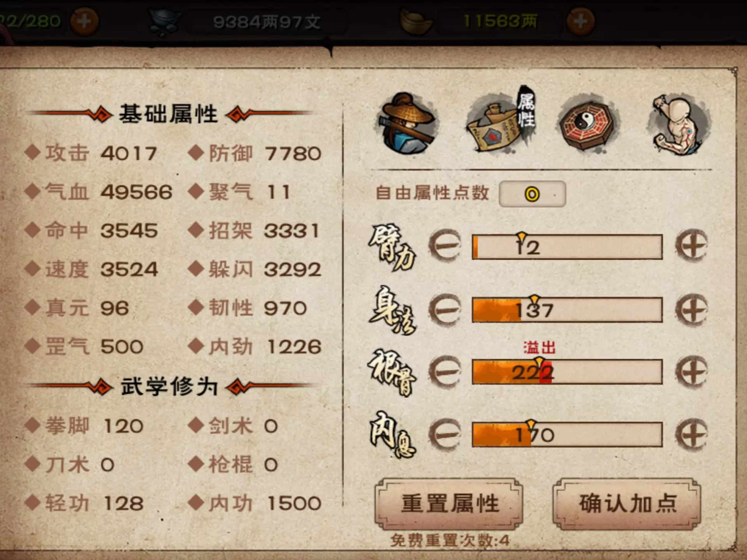The height and width of the screenshot is (560, 747).
Task: Increase 内息 with the plus button
Action: 692,435
